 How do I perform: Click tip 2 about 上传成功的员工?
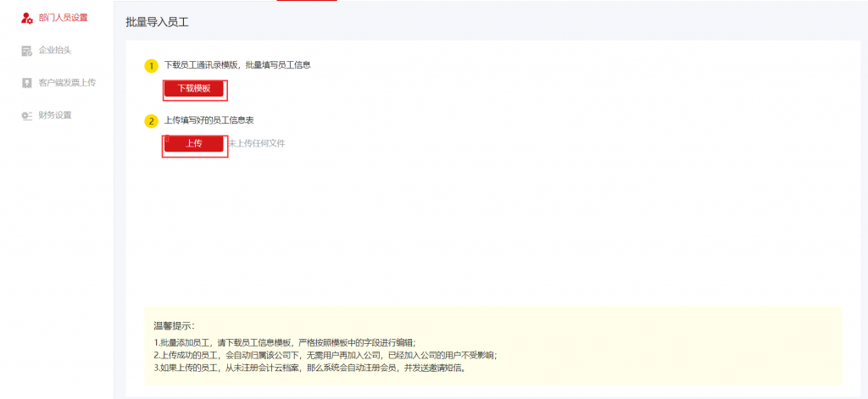click(325, 355)
